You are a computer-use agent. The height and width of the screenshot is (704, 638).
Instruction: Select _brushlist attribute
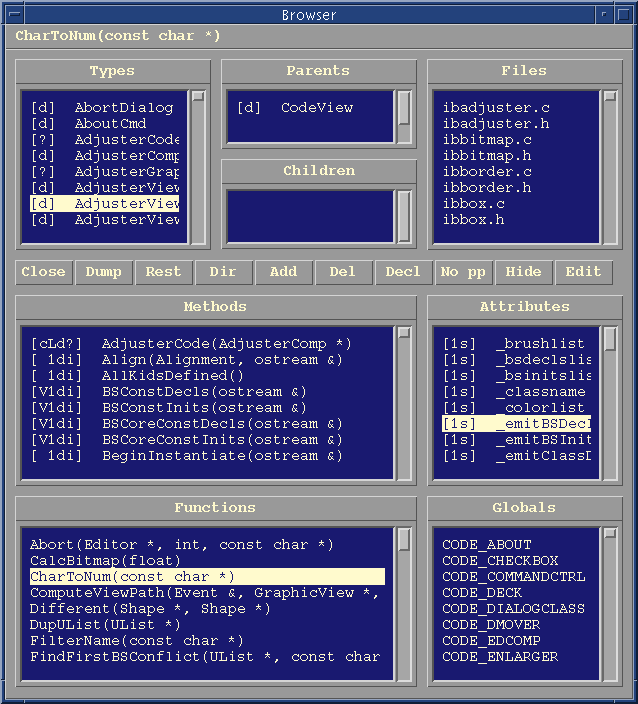[x=516, y=344]
